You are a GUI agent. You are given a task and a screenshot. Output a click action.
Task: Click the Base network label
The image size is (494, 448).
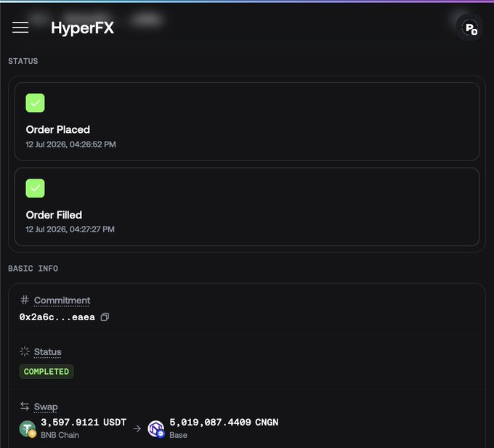[178, 435]
